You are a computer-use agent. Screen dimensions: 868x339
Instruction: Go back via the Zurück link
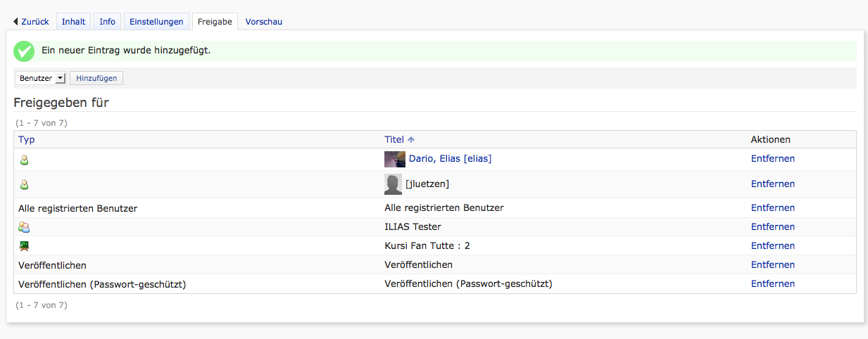tap(31, 22)
